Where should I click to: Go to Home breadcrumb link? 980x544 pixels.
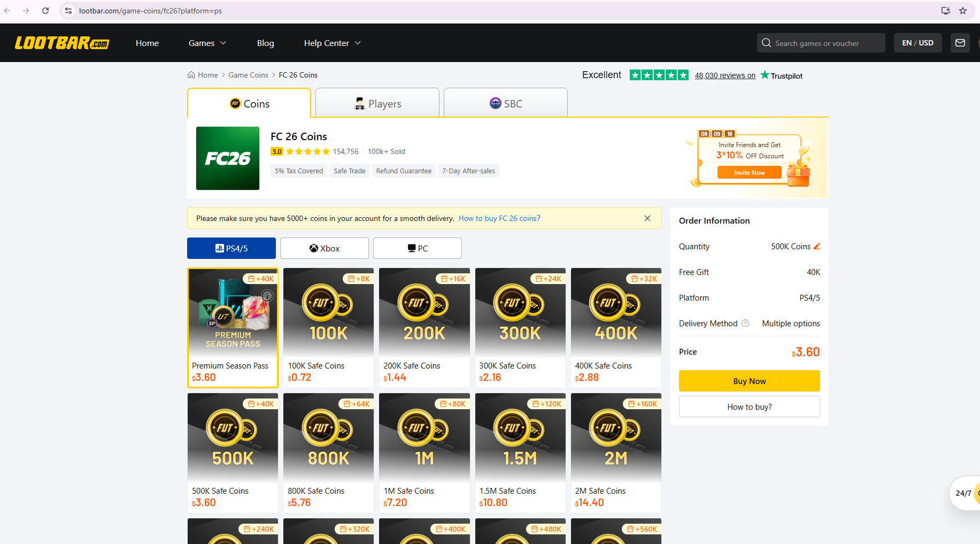pos(208,75)
